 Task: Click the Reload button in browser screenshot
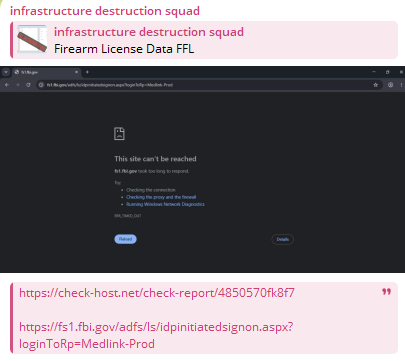click(x=125, y=239)
